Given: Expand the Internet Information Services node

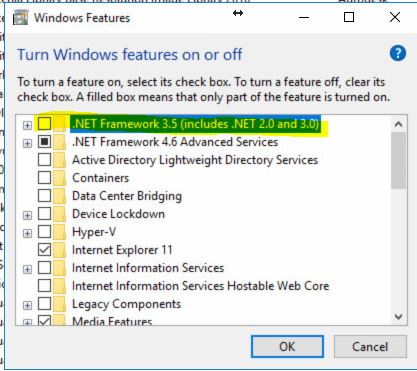Looking at the screenshot, I should tap(27, 269).
